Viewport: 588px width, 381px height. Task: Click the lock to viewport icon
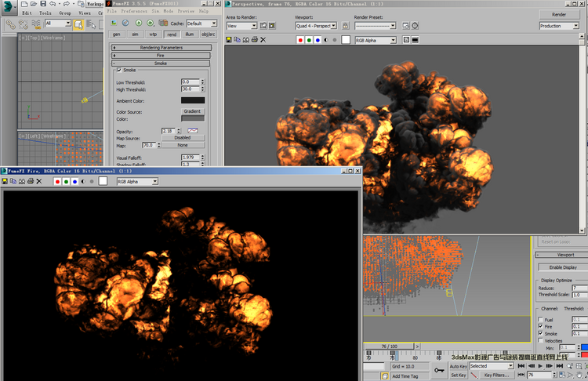click(x=346, y=26)
